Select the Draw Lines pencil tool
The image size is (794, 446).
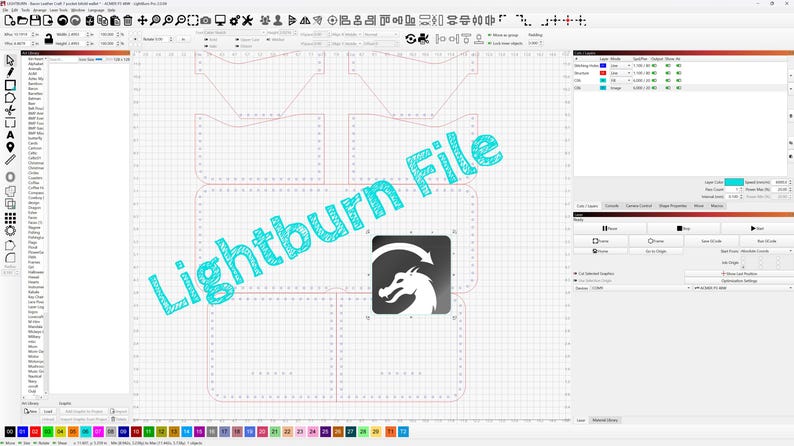(10, 72)
